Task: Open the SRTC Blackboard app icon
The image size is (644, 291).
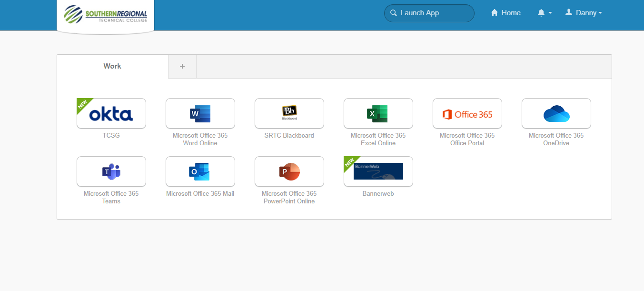Action: point(289,113)
